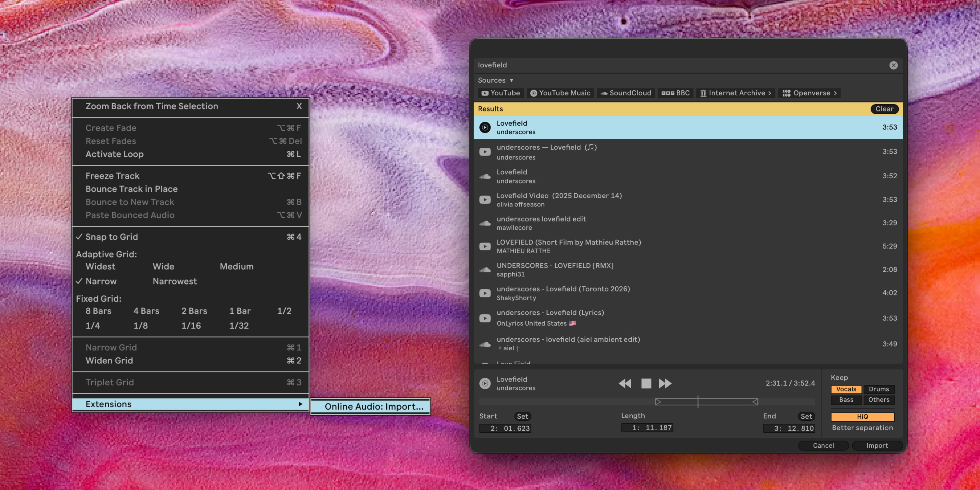Image resolution: width=980 pixels, height=490 pixels.
Task: Toggle Snap to Grid option
Action: coord(190,237)
